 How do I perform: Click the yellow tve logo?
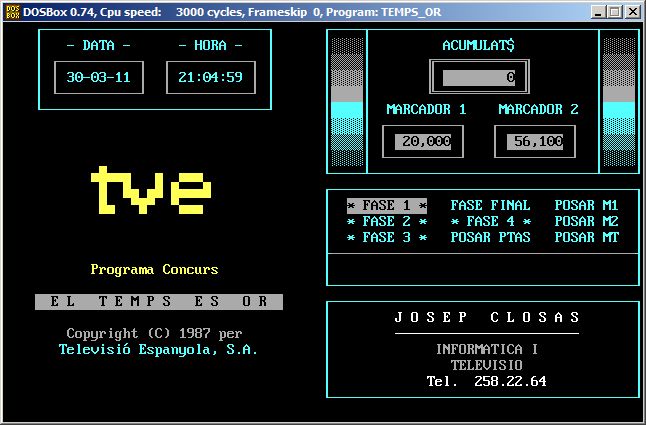(x=150, y=192)
